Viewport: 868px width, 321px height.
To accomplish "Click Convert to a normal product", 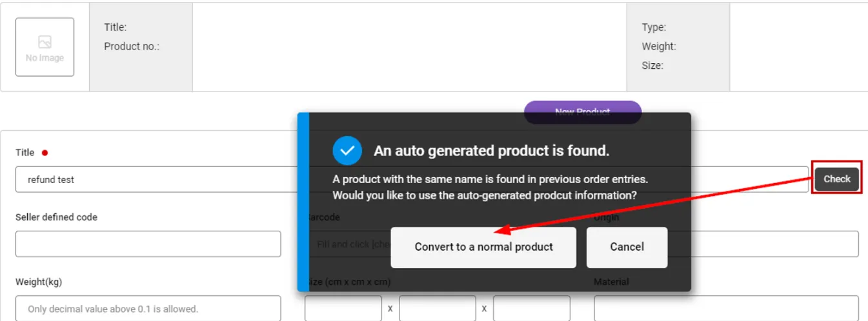I will (x=483, y=247).
